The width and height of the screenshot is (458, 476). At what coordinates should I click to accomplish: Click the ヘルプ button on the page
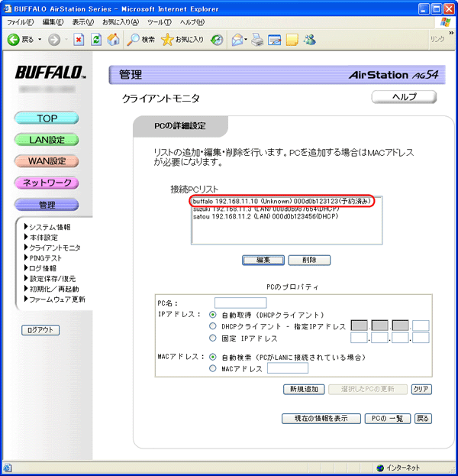[x=404, y=97]
